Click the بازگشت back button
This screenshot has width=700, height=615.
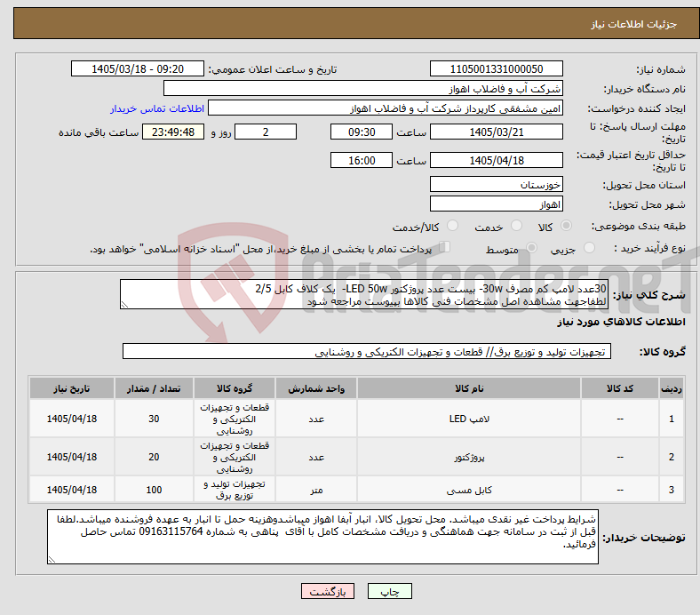(x=328, y=591)
